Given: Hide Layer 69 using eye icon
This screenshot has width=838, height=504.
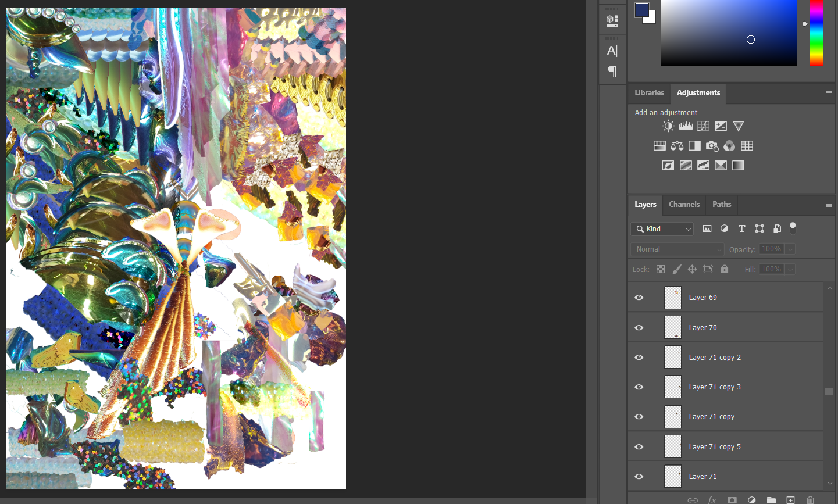Looking at the screenshot, I should click(x=639, y=298).
